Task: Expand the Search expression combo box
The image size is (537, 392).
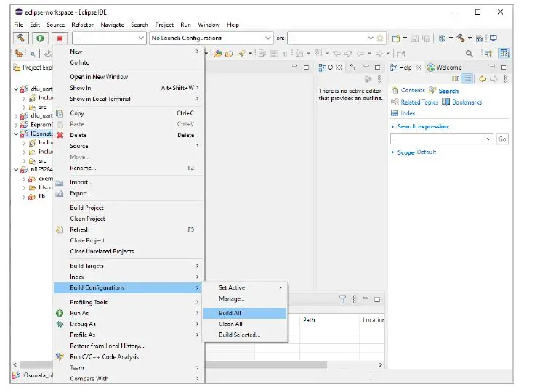Action: pyautogui.click(x=488, y=139)
